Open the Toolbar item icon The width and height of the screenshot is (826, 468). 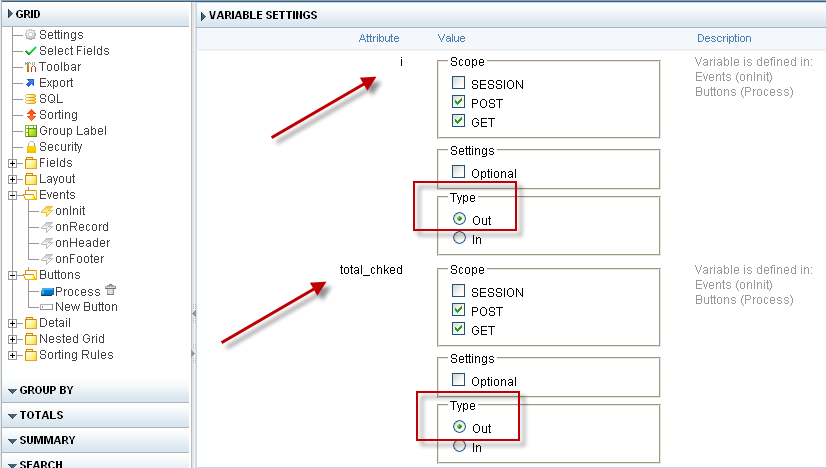(x=30, y=67)
